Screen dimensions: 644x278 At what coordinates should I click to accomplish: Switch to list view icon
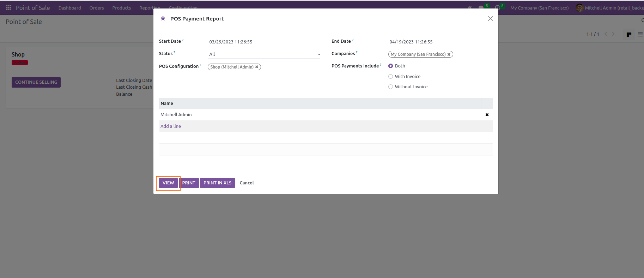(x=640, y=34)
